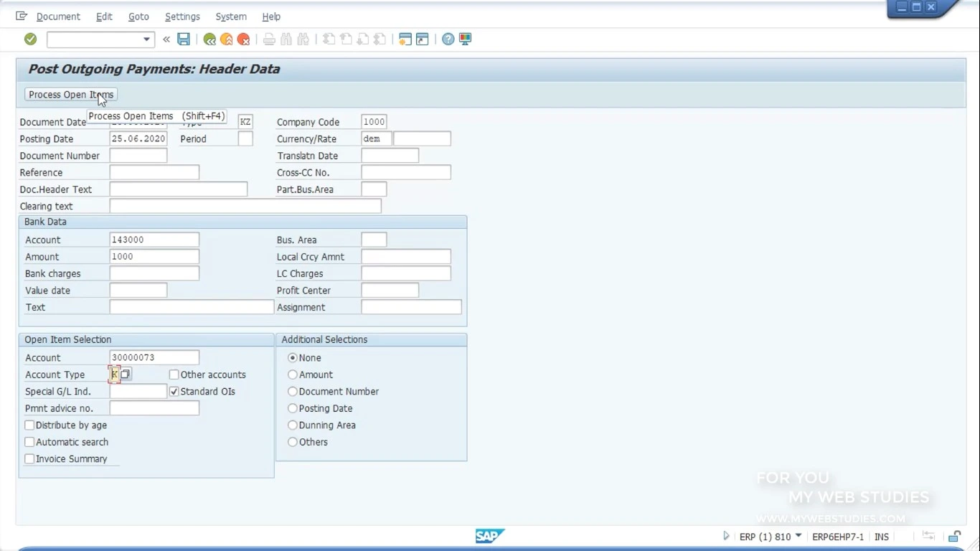Click the Account Type search help icon
The width and height of the screenshot is (980, 551).
(126, 375)
